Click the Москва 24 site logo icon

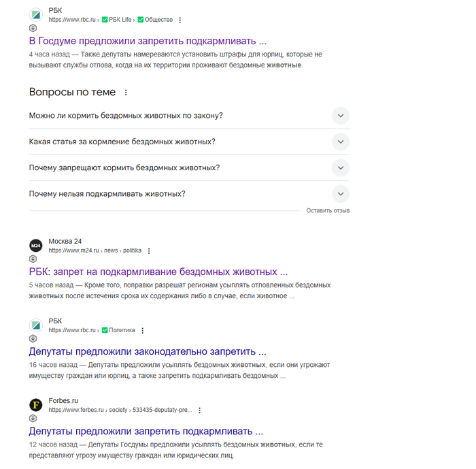coord(36,246)
